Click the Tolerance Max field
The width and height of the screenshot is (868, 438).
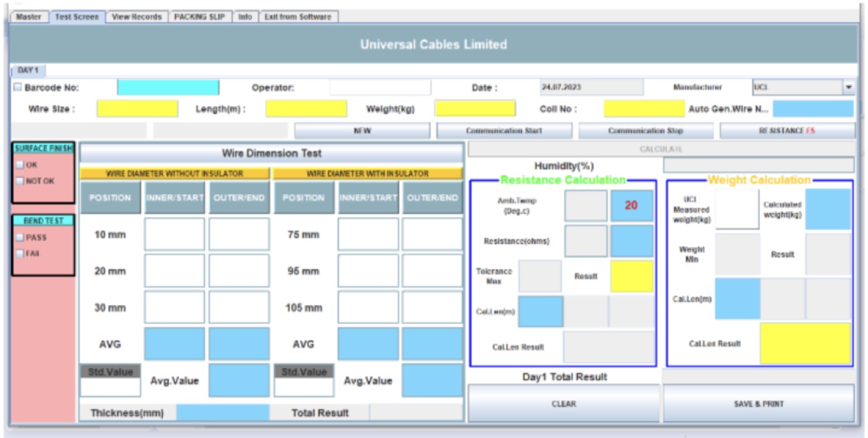tap(540, 276)
